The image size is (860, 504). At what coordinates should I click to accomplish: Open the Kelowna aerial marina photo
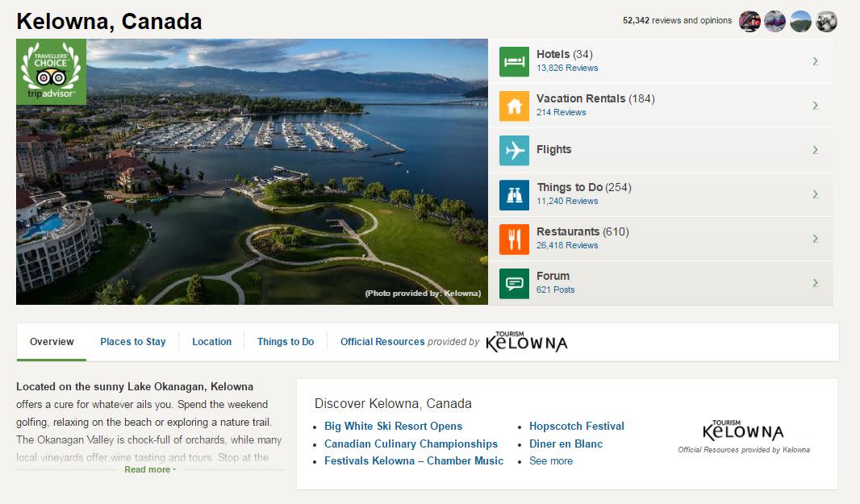tap(252, 172)
